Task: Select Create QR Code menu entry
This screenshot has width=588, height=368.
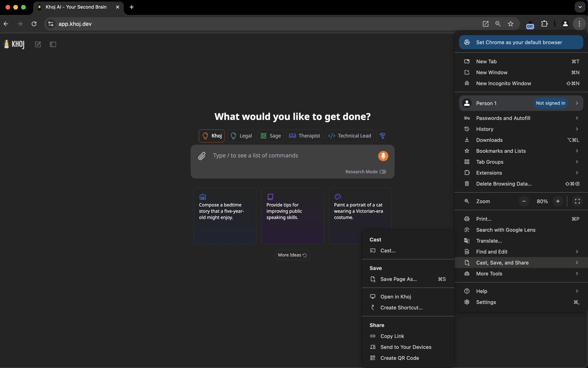Action: 399,358
